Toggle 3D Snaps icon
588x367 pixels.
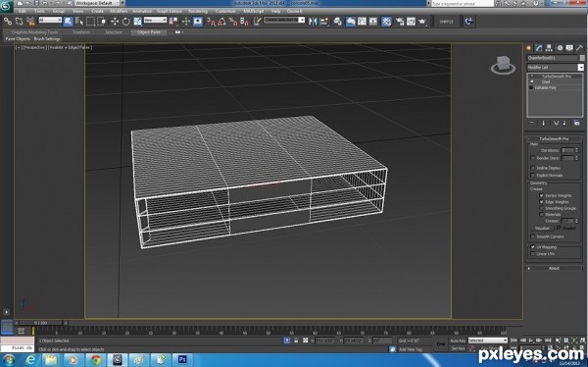(211, 22)
